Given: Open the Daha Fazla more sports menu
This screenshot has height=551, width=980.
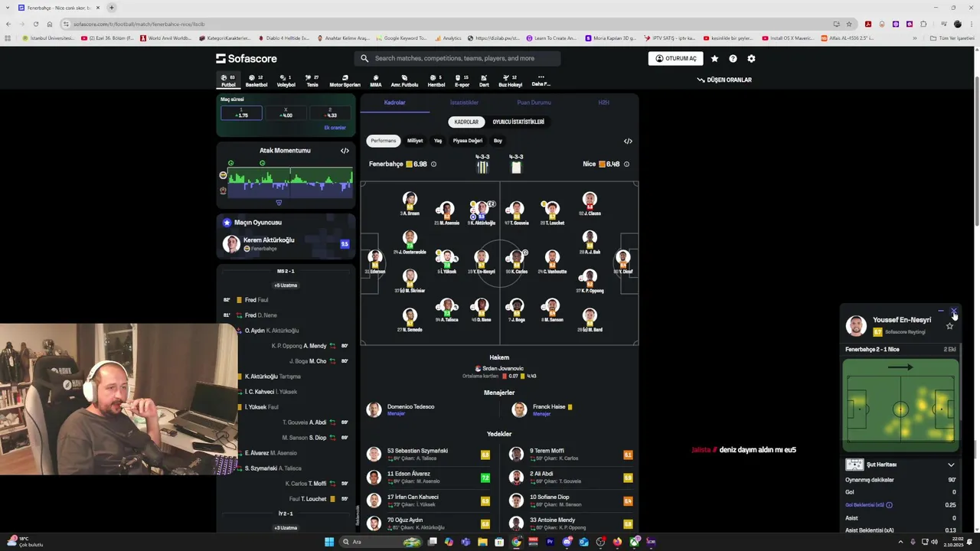Looking at the screenshot, I should pyautogui.click(x=541, y=80).
